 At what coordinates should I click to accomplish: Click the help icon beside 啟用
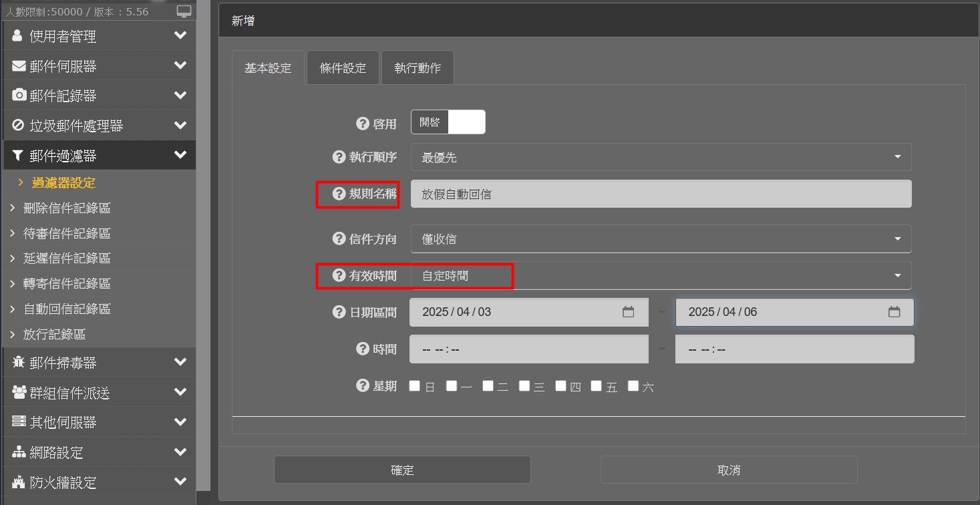[363, 124]
